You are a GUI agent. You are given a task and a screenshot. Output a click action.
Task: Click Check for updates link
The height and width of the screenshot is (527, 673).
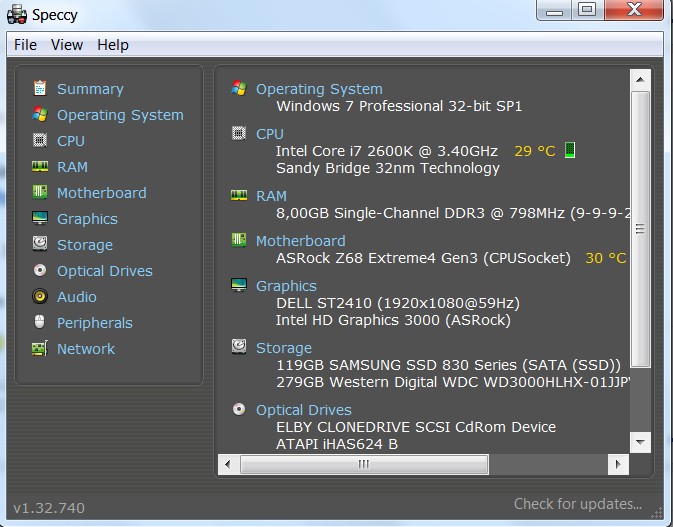[x=578, y=504]
